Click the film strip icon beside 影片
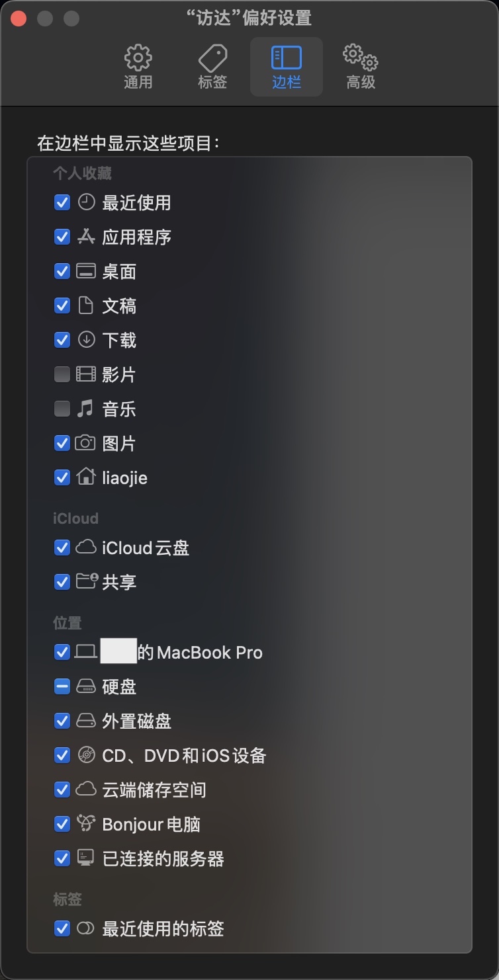Screen dimensions: 499x980 (86, 374)
